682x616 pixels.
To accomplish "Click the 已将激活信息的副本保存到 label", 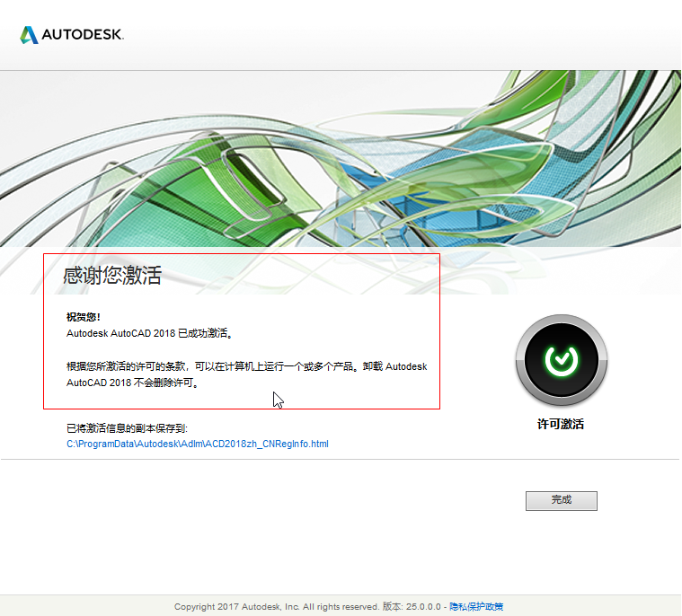I will [x=127, y=428].
